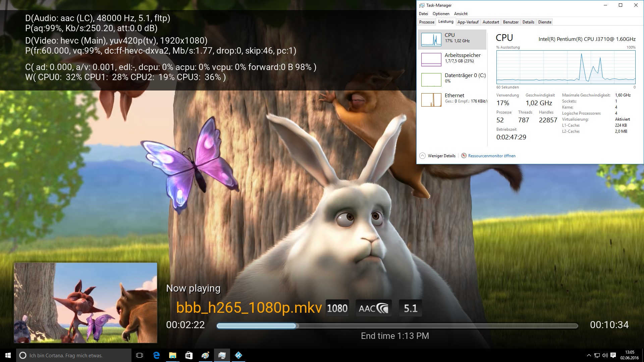Click the Betriebszeit value 0:02:47:29
This screenshot has height=362, width=644.
pyautogui.click(x=511, y=137)
